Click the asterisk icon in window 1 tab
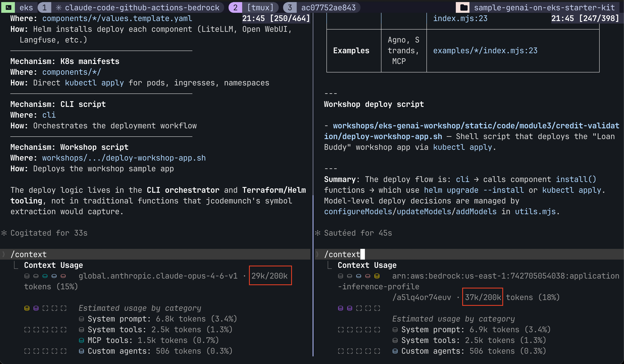The image size is (624, 364). pyautogui.click(x=58, y=8)
